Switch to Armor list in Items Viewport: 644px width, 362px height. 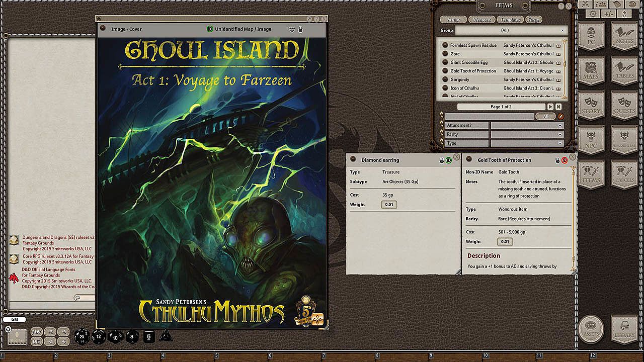click(x=453, y=20)
